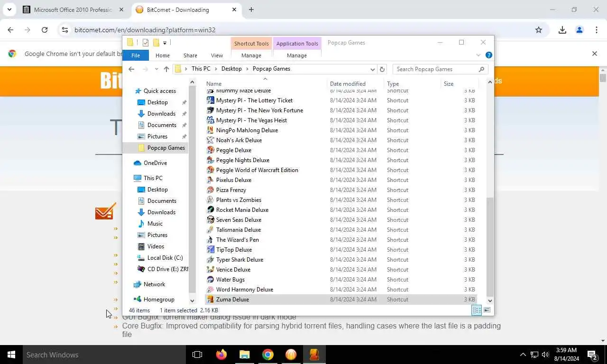Open Firefox from the taskbar
607x364 pixels.
point(221,355)
